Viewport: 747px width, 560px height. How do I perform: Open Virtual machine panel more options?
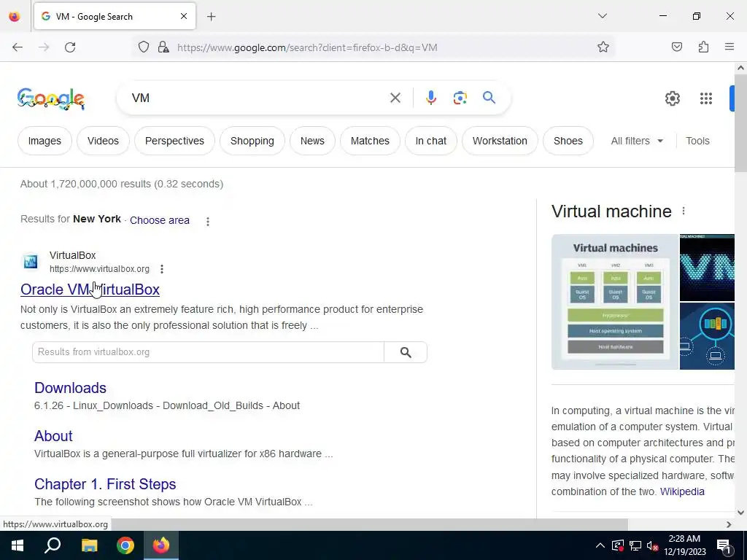(x=684, y=211)
